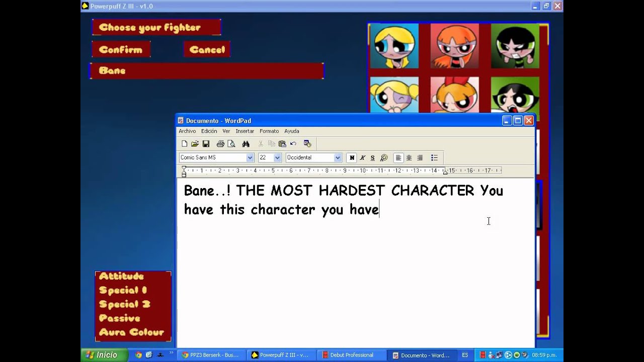Align text right in WordPad

420,158
